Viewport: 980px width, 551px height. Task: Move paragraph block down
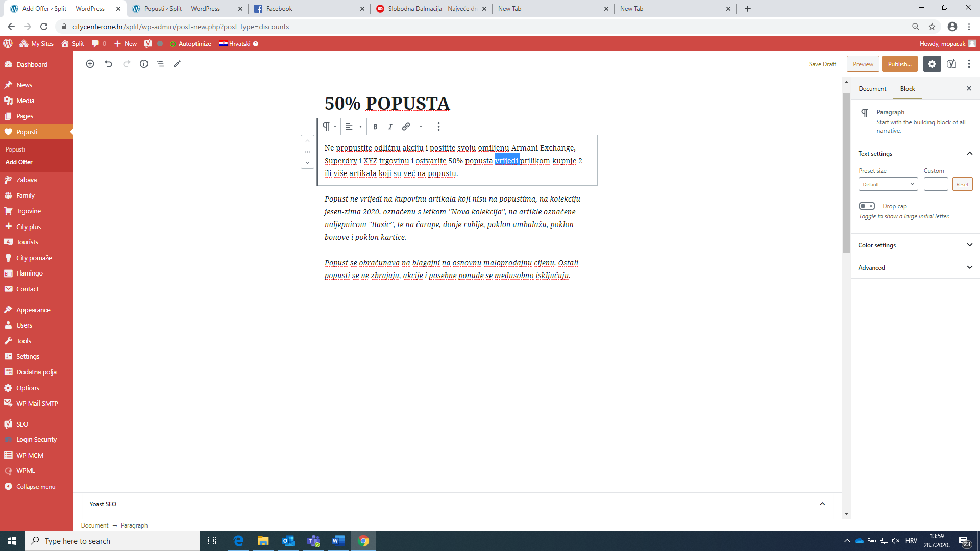click(x=307, y=163)
